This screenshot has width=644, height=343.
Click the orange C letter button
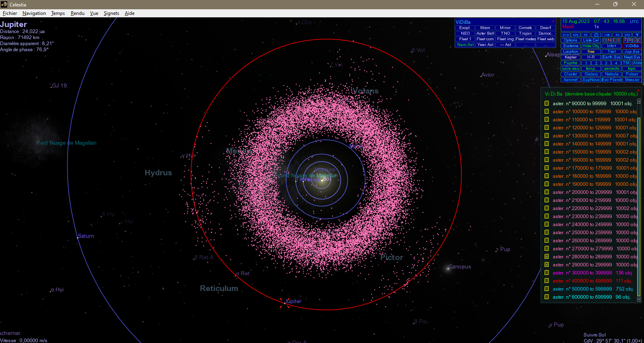tap(640, 40)
